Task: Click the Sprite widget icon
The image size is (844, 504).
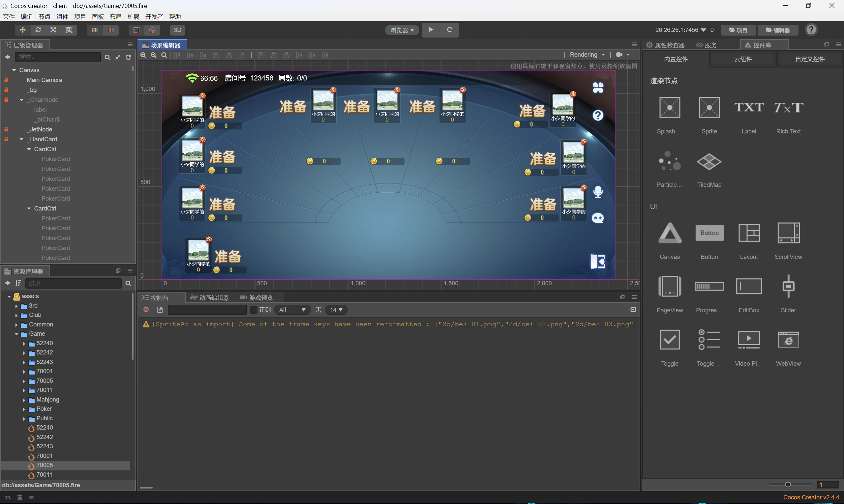Action: coord(709,108)
